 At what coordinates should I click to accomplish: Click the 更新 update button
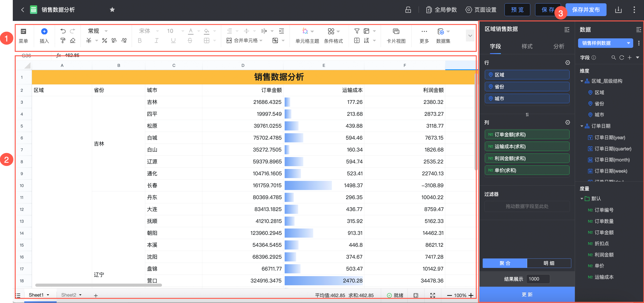(x=527, y=294)
